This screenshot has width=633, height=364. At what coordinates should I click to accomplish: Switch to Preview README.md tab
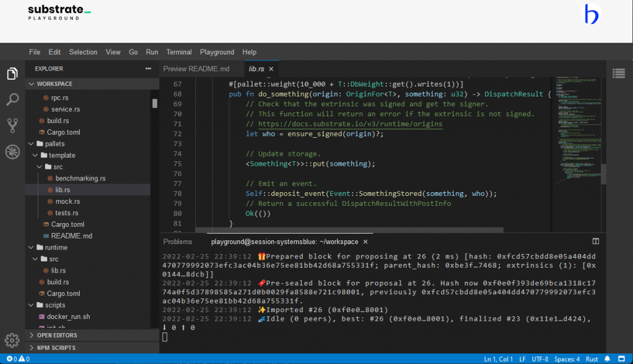tap(196, 69)
